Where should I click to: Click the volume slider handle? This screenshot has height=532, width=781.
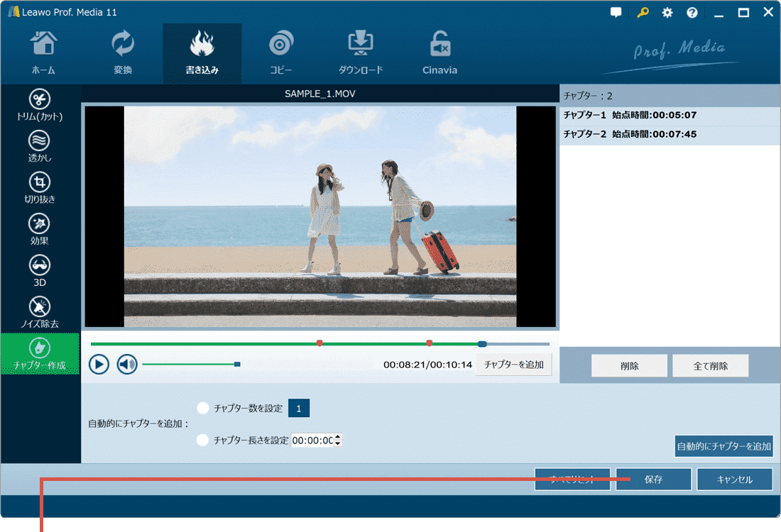click(237, 365)
